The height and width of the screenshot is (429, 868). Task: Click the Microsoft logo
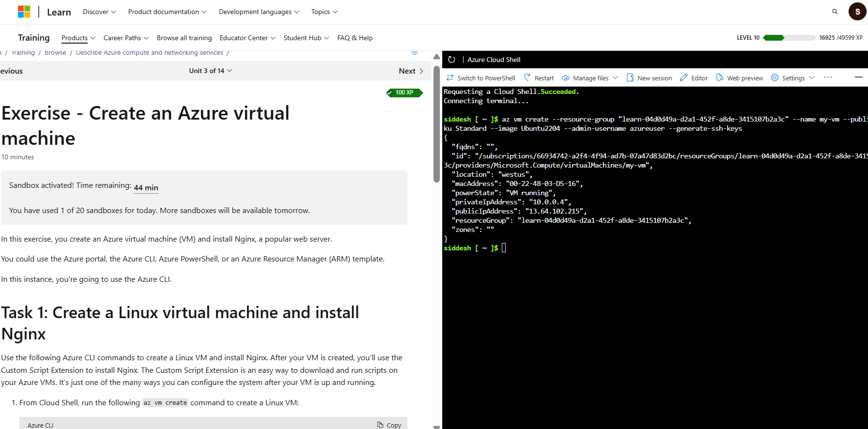tap(24, 12)
